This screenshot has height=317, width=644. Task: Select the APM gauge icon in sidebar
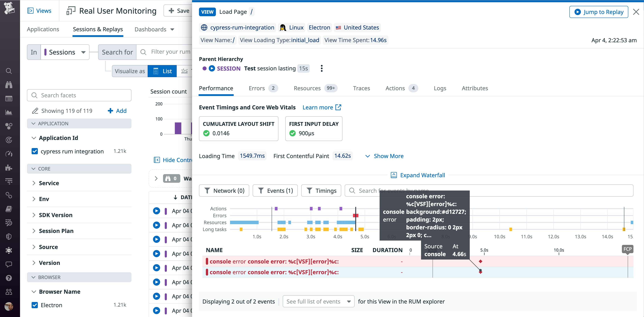[x=9, y=154]
